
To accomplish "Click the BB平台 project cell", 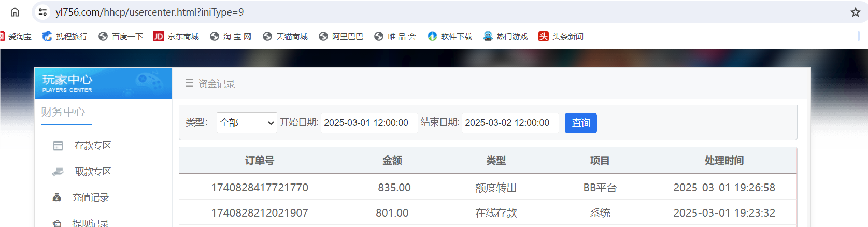I will pos(600,188).
